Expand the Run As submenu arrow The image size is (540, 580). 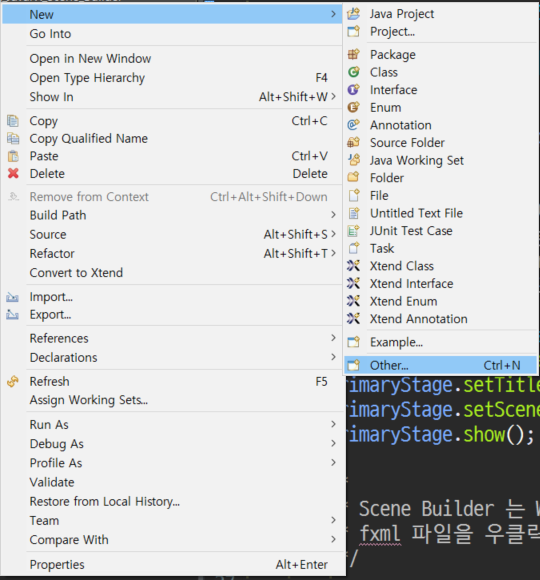(333, 424)
